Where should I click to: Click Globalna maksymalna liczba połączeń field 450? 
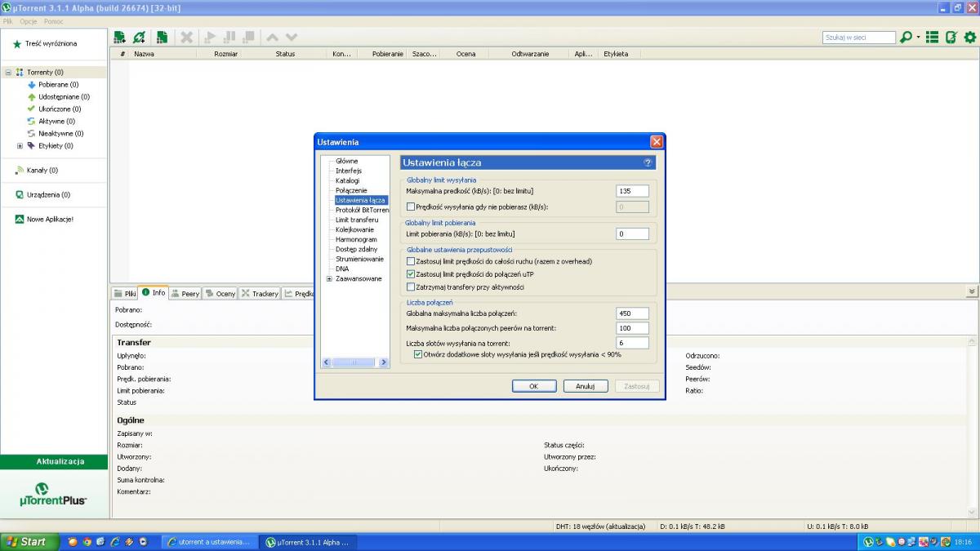click(x=632, y=313)
